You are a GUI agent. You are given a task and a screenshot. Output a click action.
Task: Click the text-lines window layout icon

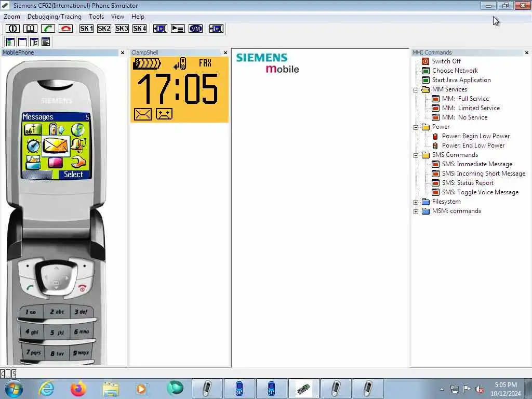[x=46, y=42]
